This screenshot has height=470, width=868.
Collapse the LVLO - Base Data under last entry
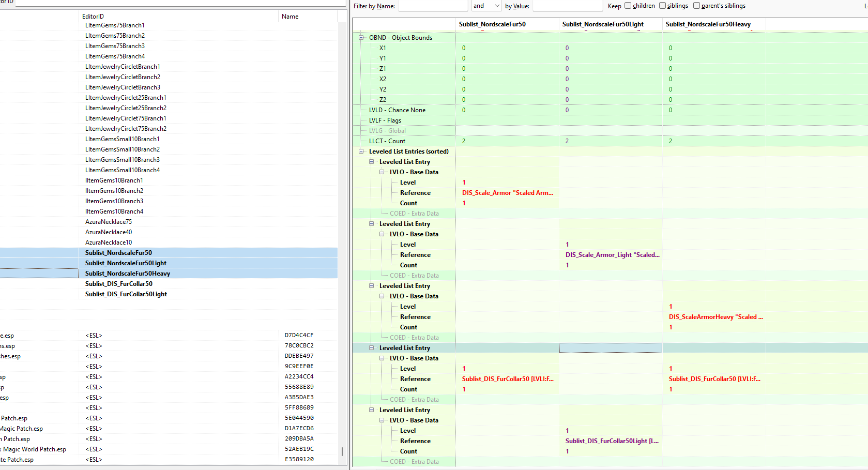pyautogui.click(x=382, y=420)
